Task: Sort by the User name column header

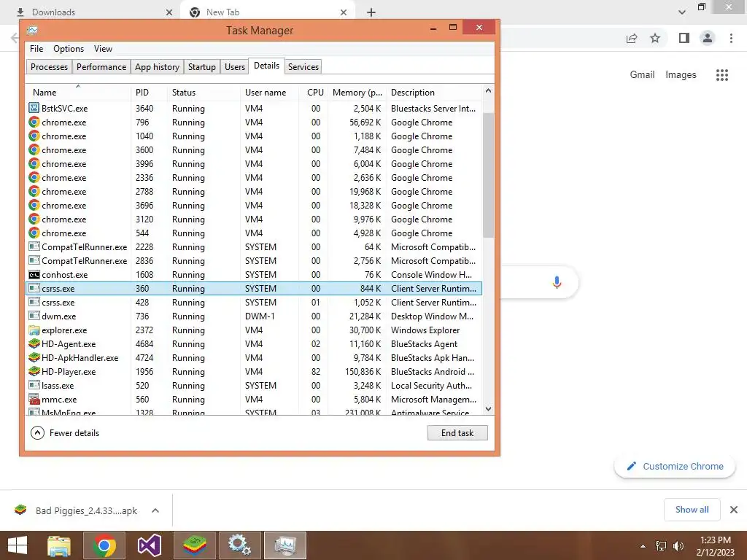Action: [270, 93]
